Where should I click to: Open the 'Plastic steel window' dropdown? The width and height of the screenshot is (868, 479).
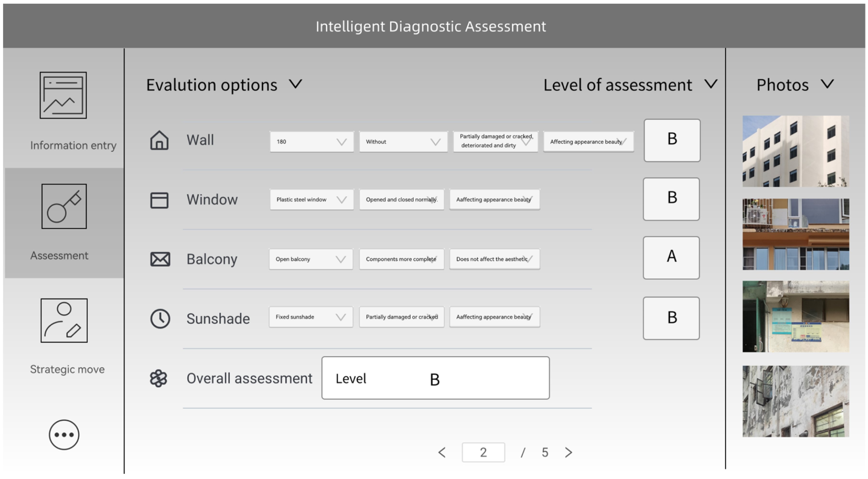coord(312,200)
